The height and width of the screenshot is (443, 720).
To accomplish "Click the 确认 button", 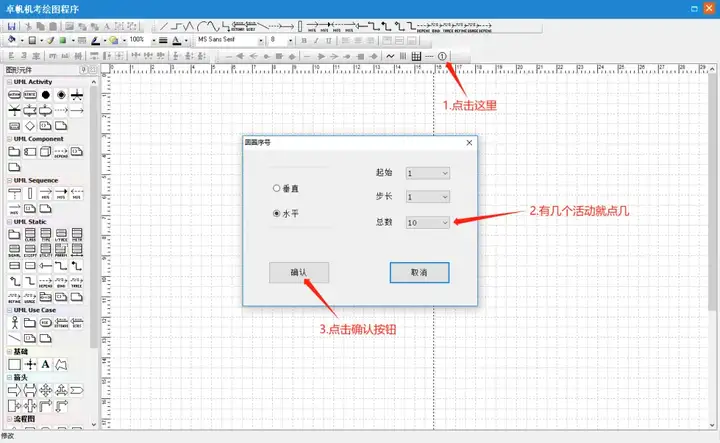I will tap(299, 273).
